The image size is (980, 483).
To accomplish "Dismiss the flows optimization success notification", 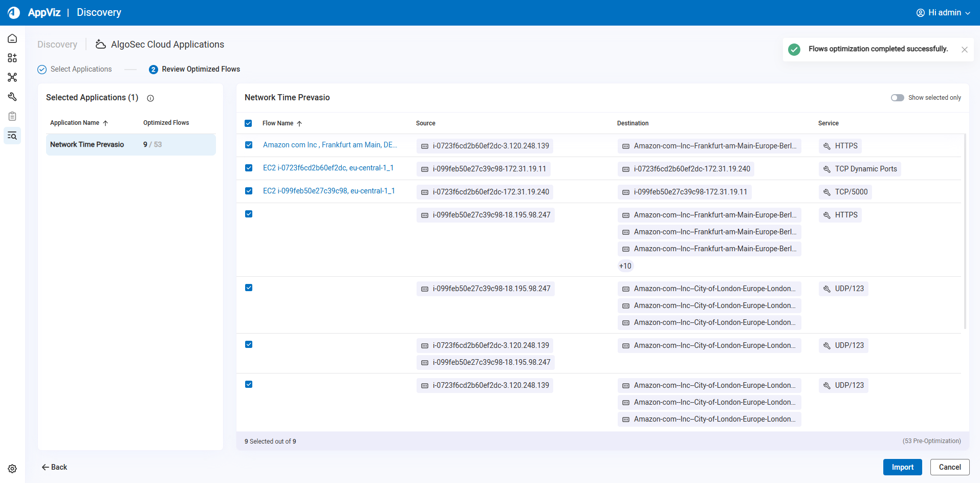I will (x=964, y=50).
